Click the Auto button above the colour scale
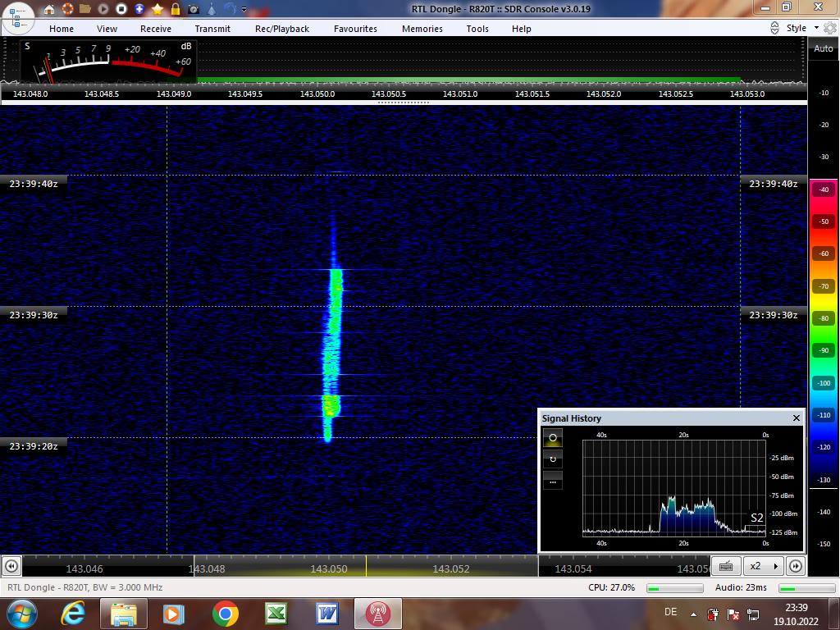Image resolution: width=840 pixels, height=630 pixels. click(823, 48)
